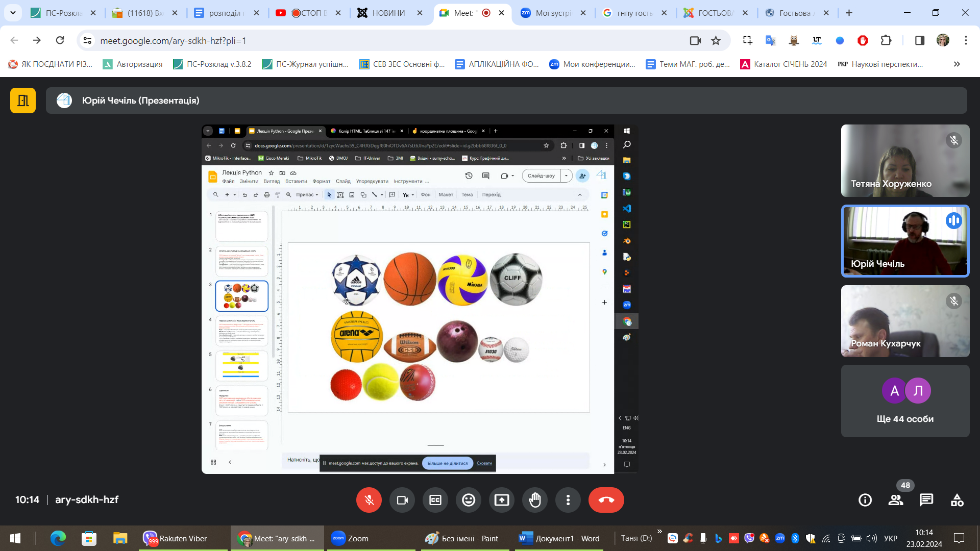Open Документ1 - Word from taskbar
The height and width of the screenshot is (551, 980).
[x=559, y=538]
